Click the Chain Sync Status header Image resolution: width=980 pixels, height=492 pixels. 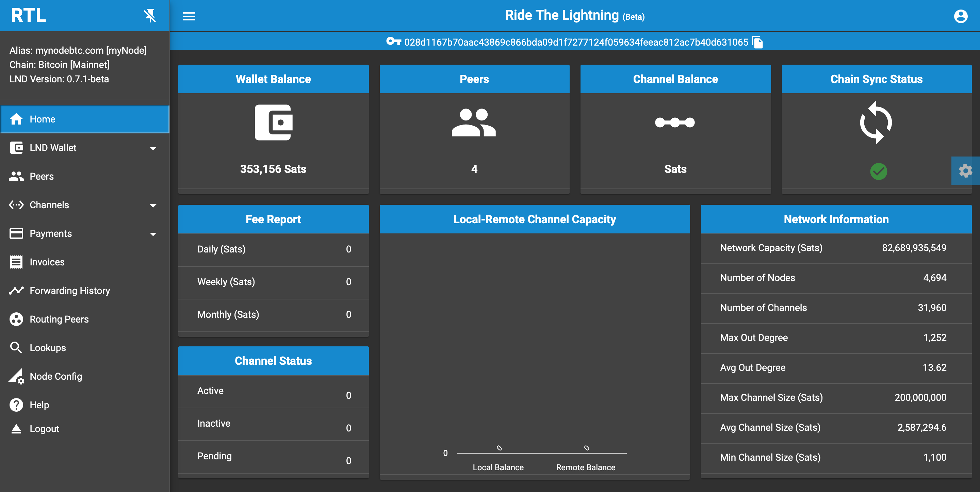[876, 79]
